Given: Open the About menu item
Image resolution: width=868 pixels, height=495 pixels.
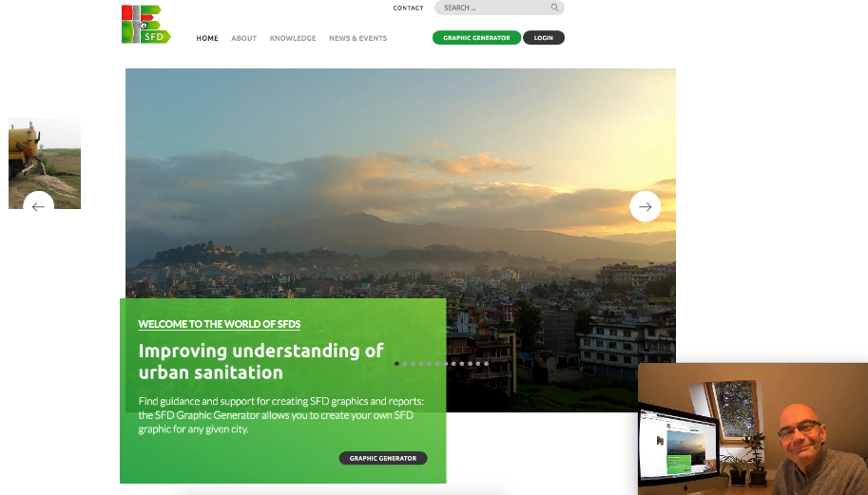Looking at the screenshot, I should point(243,38).
